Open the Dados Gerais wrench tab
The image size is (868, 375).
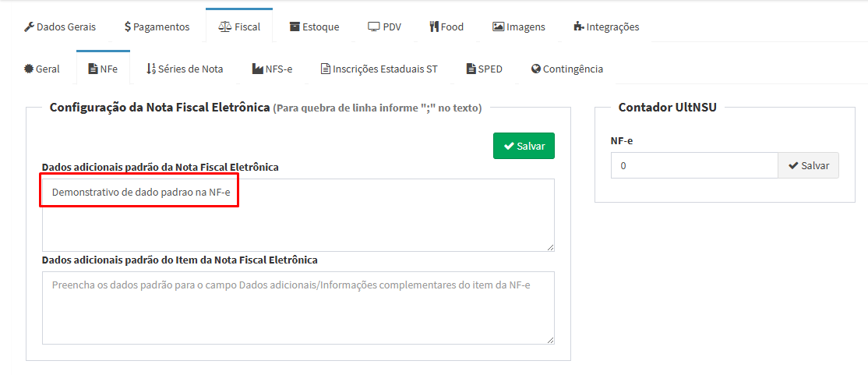(60, 27)
